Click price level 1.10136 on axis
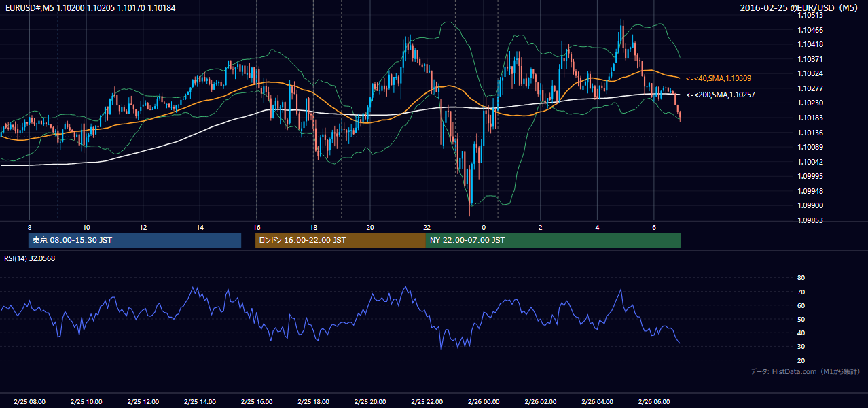 tap(810, 133)
